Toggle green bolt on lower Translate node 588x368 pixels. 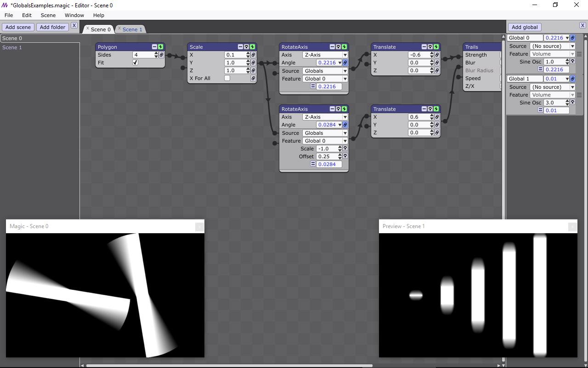(436, 109)
